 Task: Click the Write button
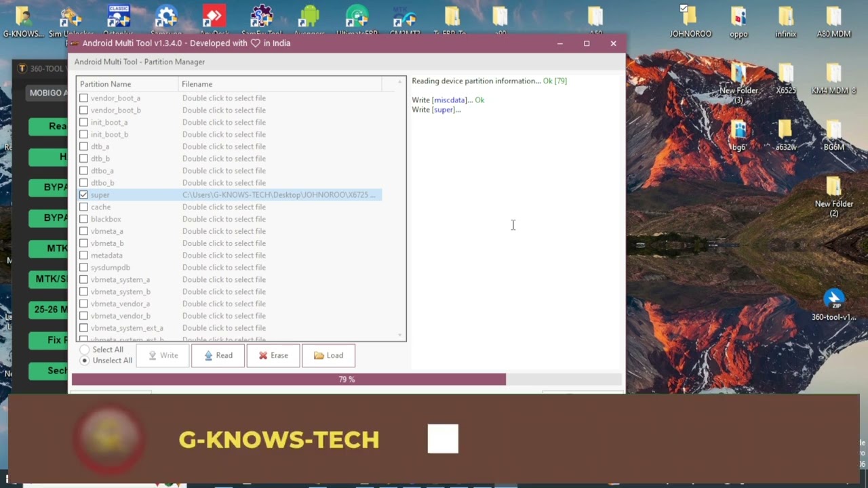coord(163,356)
